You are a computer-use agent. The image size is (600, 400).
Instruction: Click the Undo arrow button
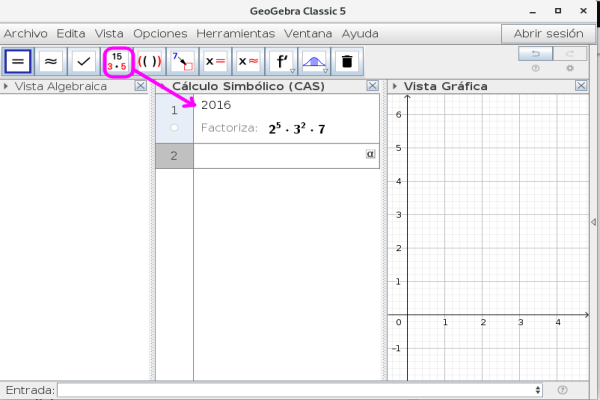(535, 54)
